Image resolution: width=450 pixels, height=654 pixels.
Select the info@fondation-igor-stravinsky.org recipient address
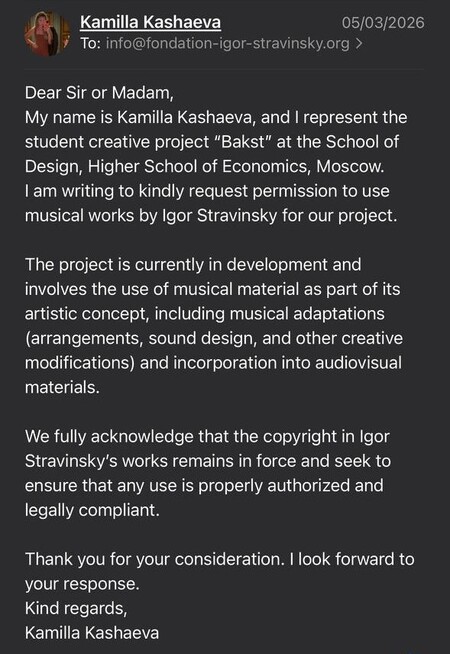227,43
